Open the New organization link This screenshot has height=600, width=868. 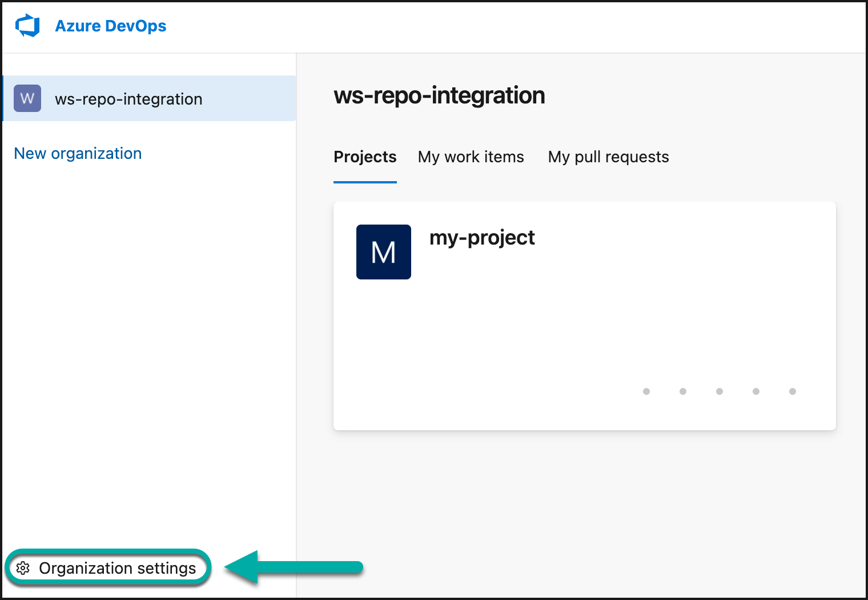tap(78, 153)
